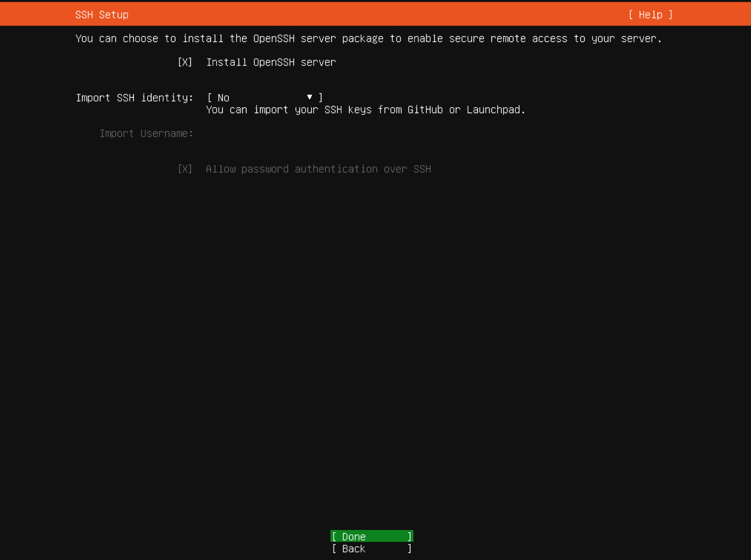Go to previous screen with Back

click(x=372, y=548)
